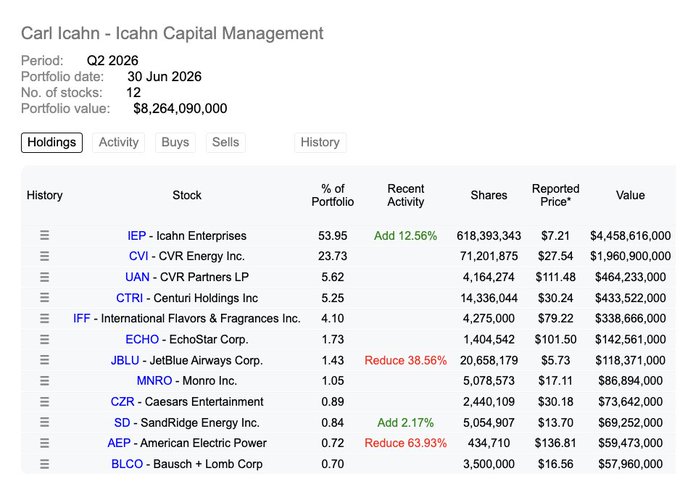Viewport: 680px width, 484px height.
Task: Open the JBLU ticker link
Action: point(125,360)
